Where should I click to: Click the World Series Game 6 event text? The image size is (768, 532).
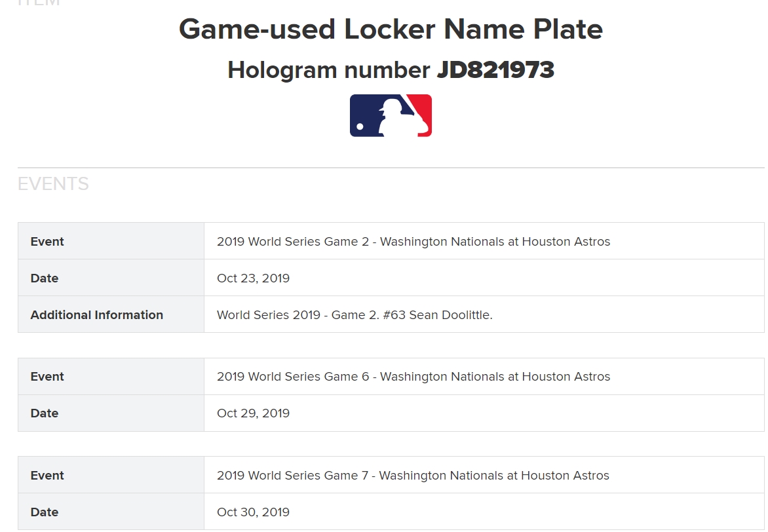tap(413, 377)
